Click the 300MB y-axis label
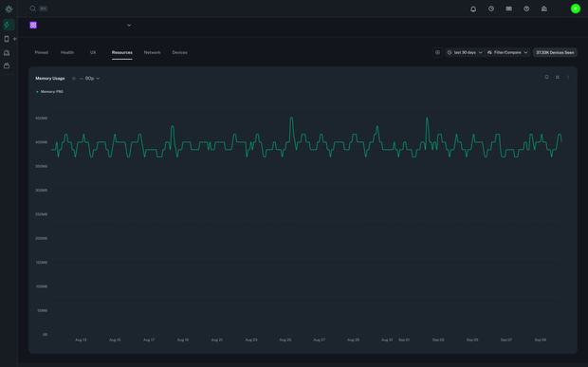 tap(41, 190)
